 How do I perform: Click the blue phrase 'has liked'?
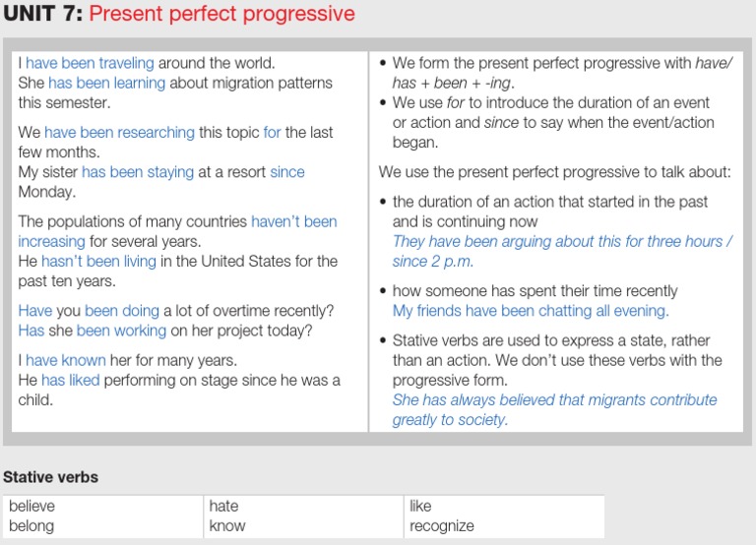coord(71,380)
